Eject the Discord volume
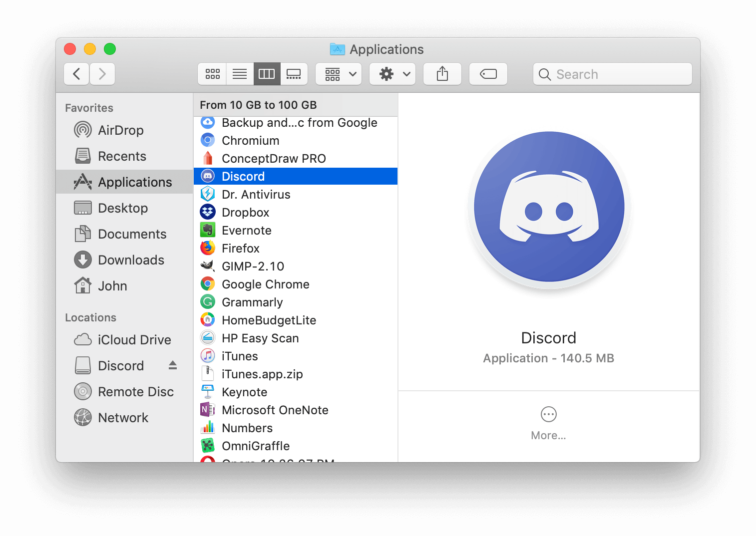 pos(173,365)
